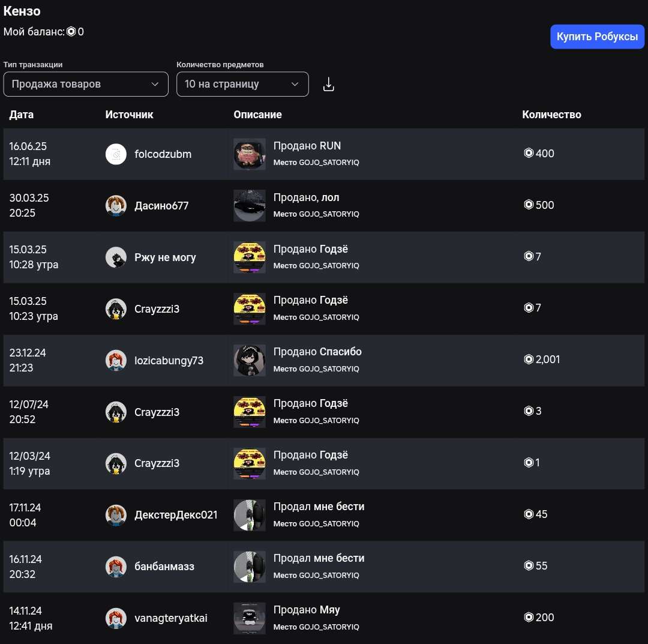The height and width of the screenshot is (644, 648).
Task: Click lozicabungy73's avatar icon
Action: pyautogui.click(x=116, y=361)
